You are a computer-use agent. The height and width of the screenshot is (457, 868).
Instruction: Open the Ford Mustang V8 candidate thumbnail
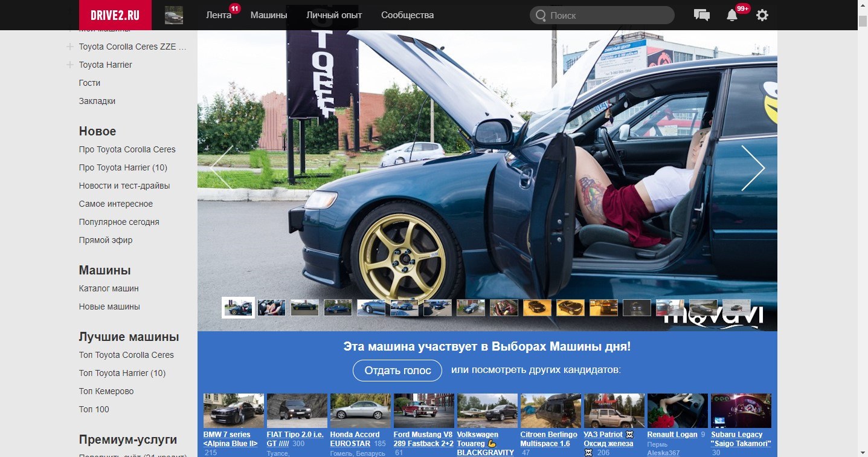(424, 411)
